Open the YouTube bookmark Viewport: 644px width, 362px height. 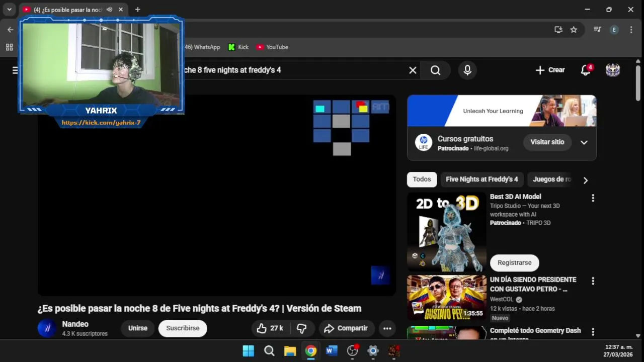(x=272, y=47)
